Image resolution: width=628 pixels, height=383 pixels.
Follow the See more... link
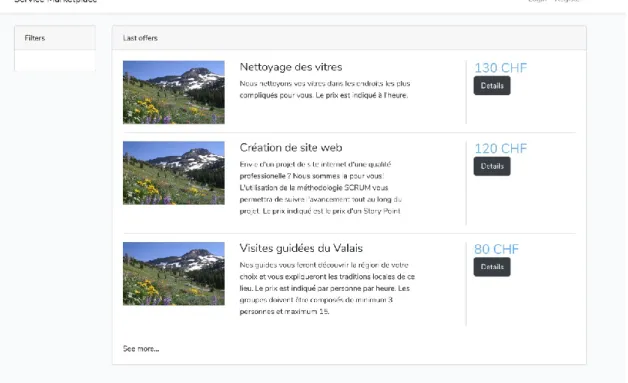[x=141, y=349]
